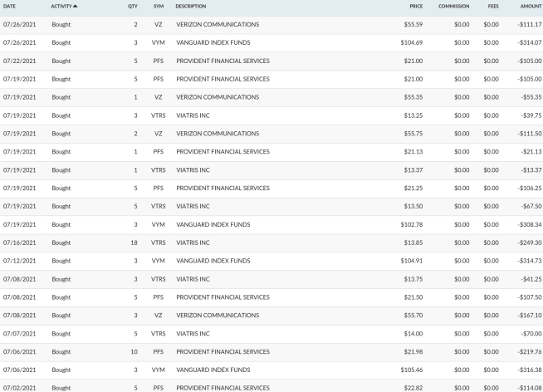Click the -$314.73 amount

(x=530, y=261)
